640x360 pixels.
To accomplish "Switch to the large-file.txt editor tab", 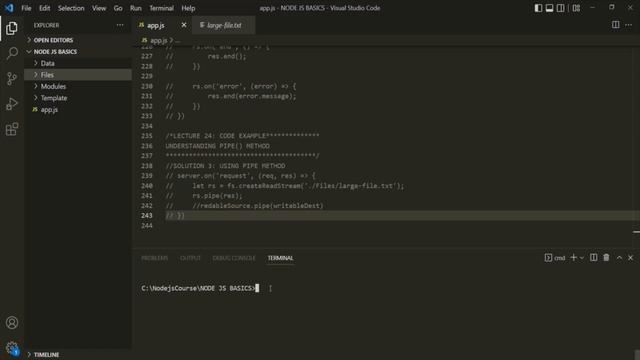I will [x=224, y=25].
